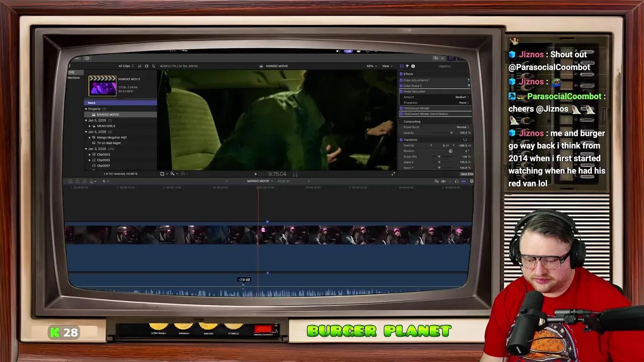This screenshot has height=362, width=644.
Task: Adjust the Scale (All) slider
Action: pos(442,156)
